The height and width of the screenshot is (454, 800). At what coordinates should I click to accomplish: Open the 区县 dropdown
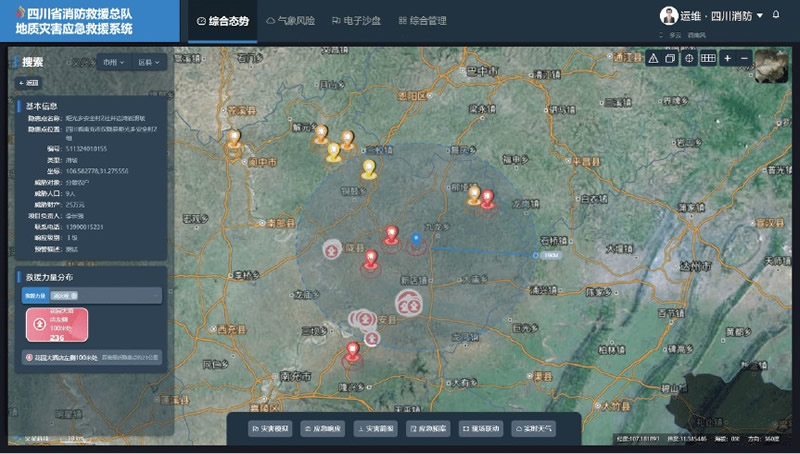148,62
